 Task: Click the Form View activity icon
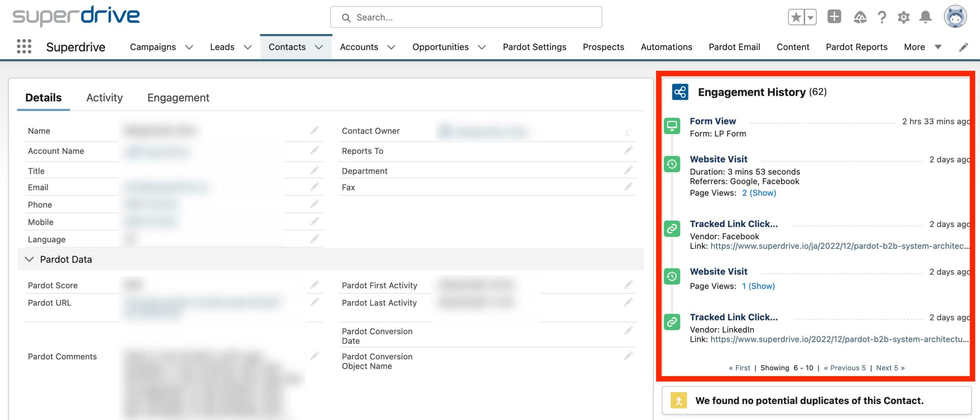tap(672, 126)
